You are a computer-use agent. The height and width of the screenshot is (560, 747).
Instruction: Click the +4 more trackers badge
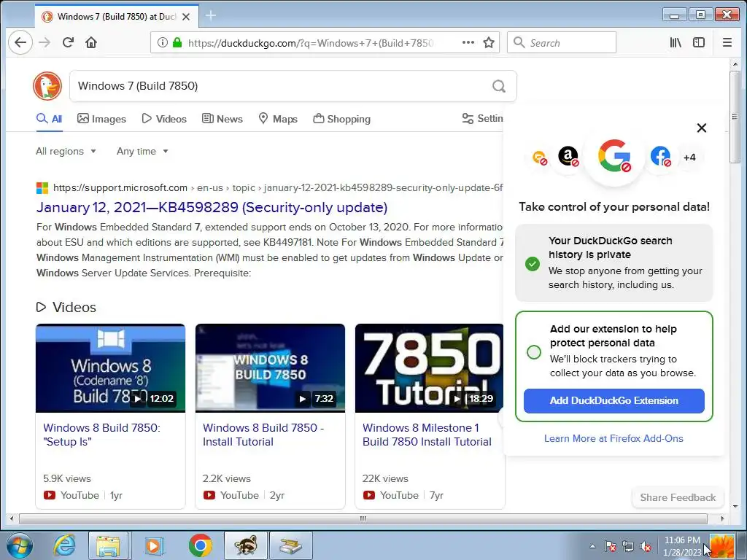tap(689, 157)
